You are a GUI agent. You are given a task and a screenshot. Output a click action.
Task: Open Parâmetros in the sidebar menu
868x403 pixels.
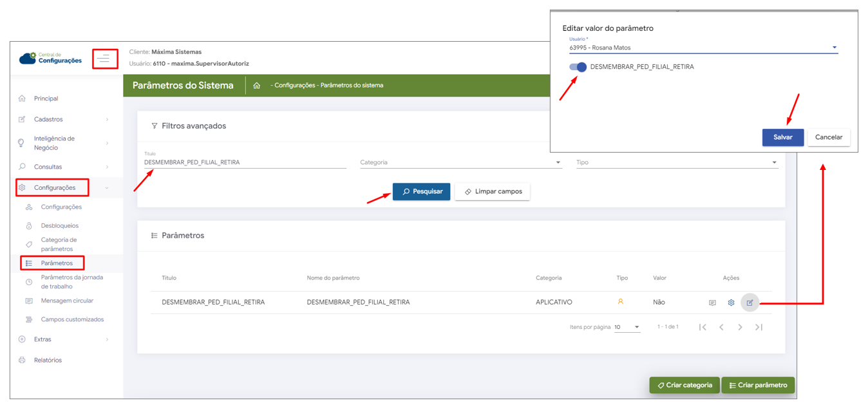pyautogui.click(x=57, y=263)
